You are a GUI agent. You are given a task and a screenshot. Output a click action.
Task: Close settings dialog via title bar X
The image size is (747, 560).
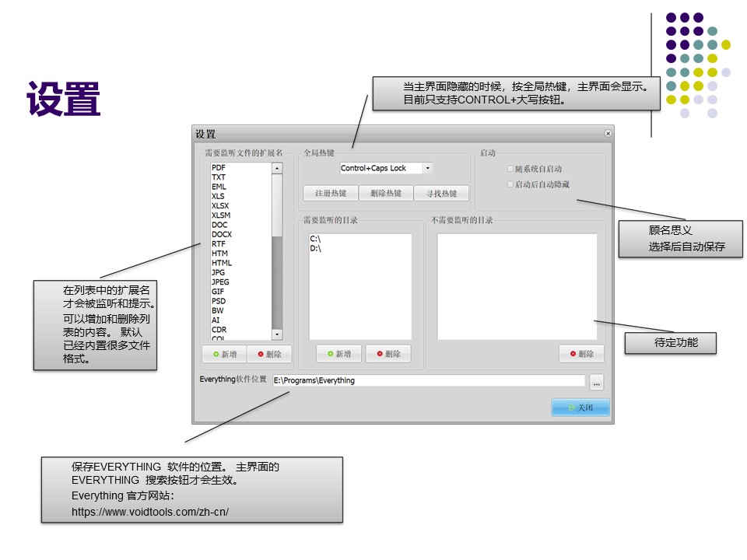tap(608, 134)
